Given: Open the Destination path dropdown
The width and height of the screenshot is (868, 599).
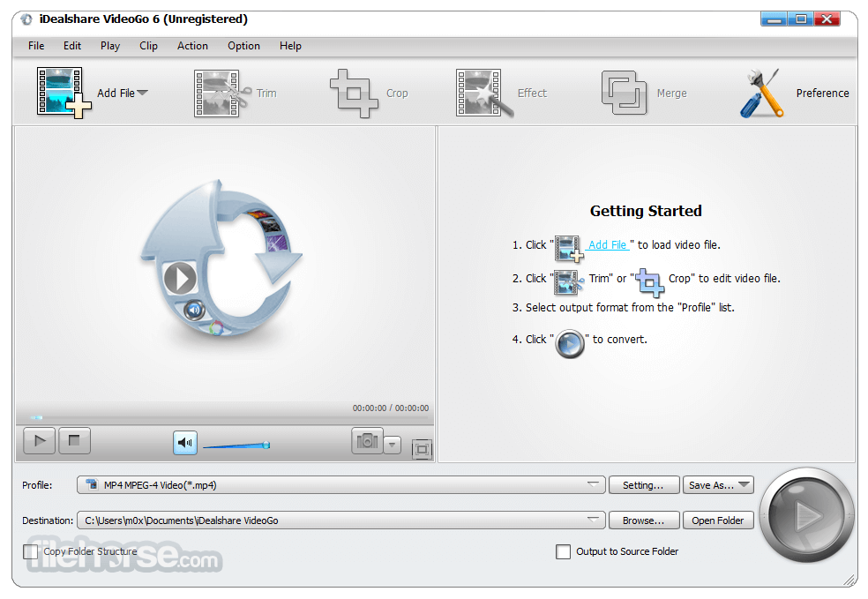Looking at the screenshot, I should 341,520.
